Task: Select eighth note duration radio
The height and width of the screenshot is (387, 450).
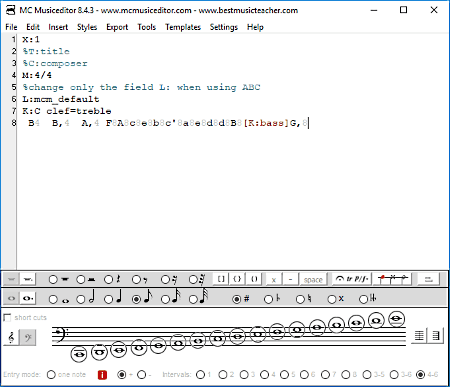Action: click(x=136, y=299)
